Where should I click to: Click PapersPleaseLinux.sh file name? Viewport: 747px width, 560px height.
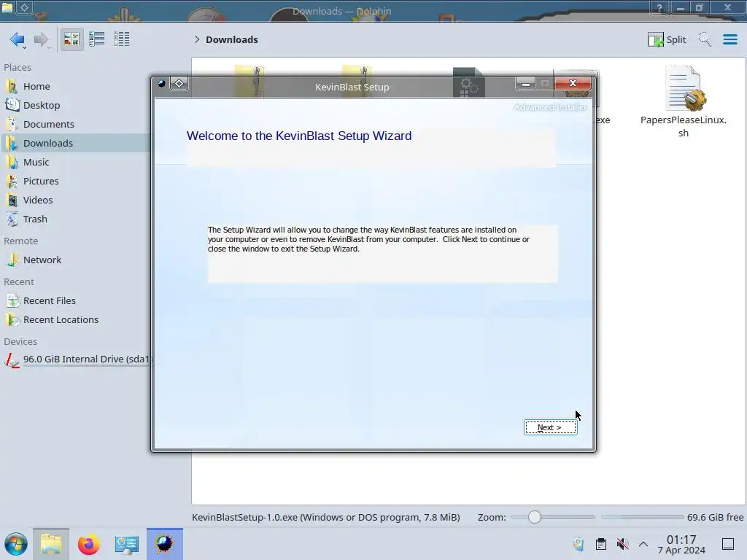(683, 126)
